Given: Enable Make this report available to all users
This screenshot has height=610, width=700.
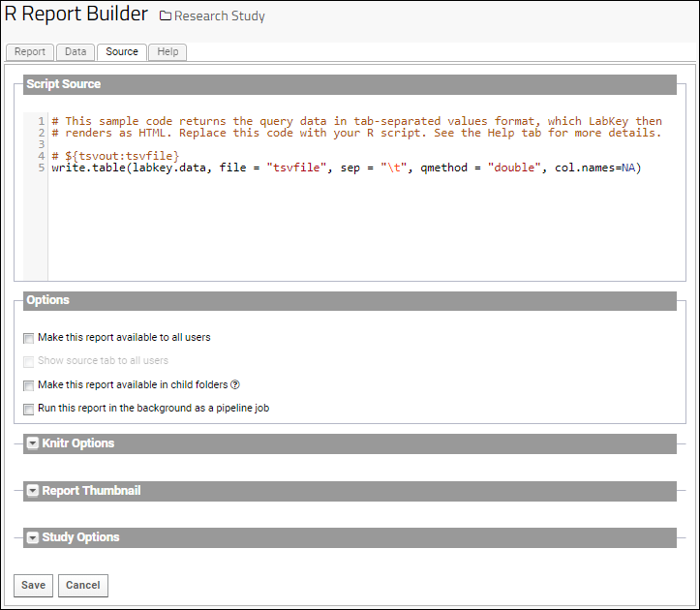Looking at the screenshot, I should [29, 338].
